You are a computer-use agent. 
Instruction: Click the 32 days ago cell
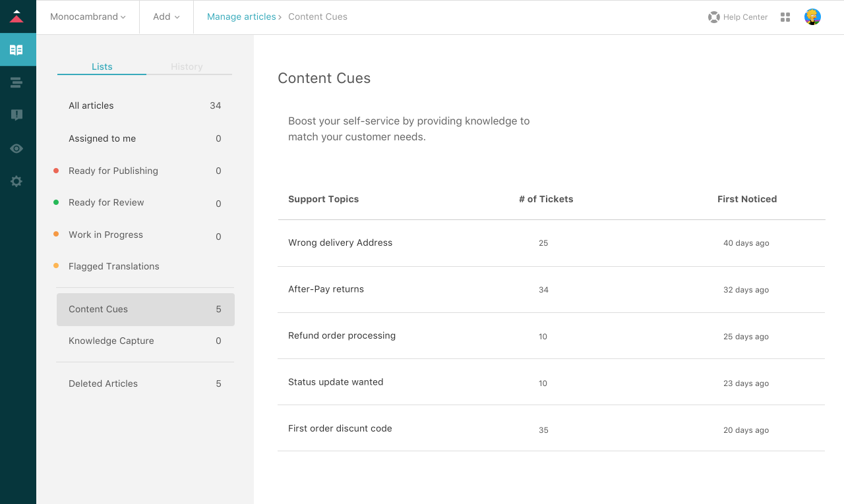[x=746, y=290]
